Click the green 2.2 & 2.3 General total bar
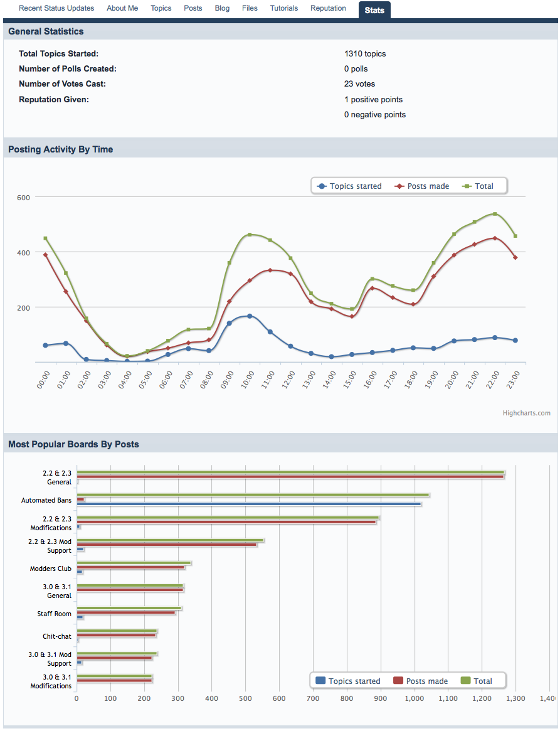The image size is (560, 731). (x=290, y=472)
